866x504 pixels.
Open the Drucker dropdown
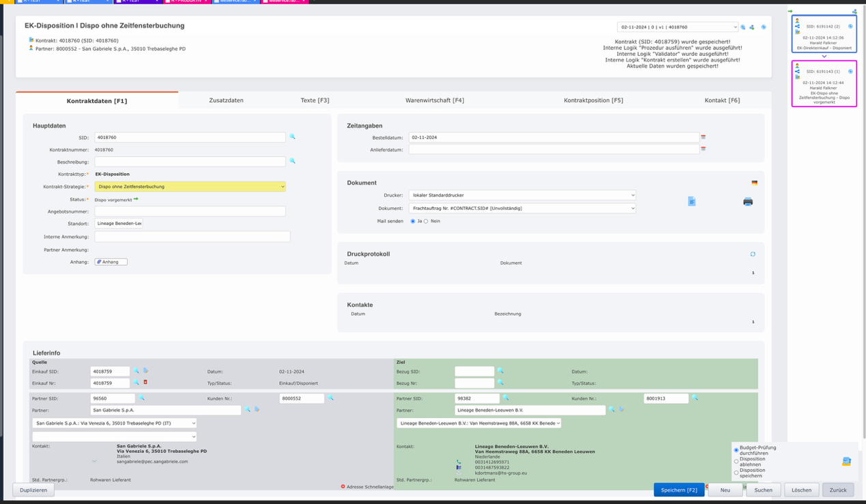click(x=522, y=195)
